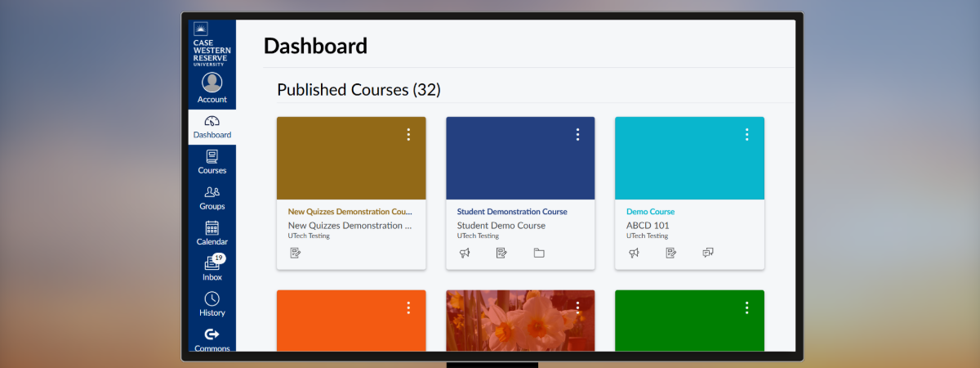Viewport: 980px width, 368px height.
Task: Click the brown New Quizzes card header
Action: pyautogui.click(x=351, y=158)
